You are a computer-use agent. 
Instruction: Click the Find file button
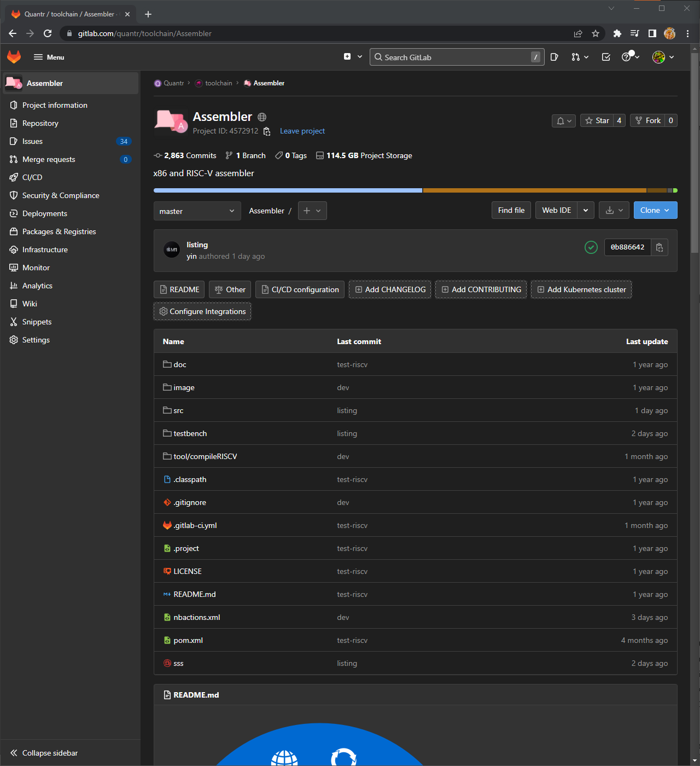click(x=511, y=210)
